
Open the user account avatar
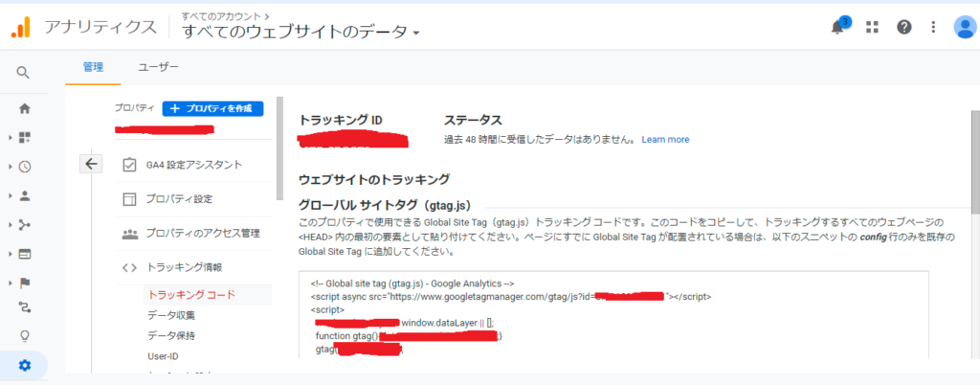966,27
